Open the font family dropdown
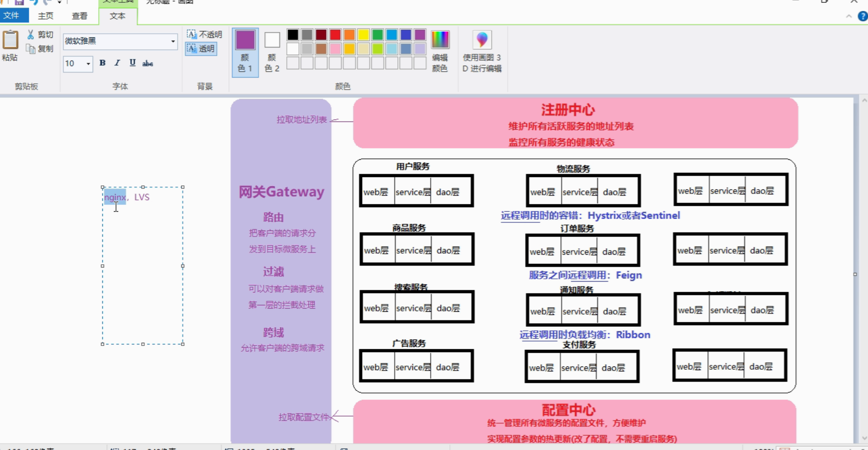The image size is (868, 450). (x=174, y=42)
